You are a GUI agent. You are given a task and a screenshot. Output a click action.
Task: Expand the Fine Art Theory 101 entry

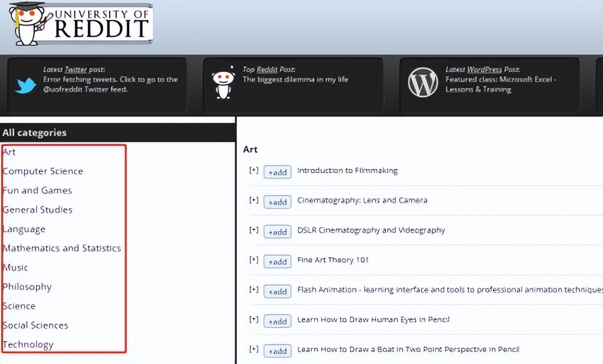click(x=253, y=260)
